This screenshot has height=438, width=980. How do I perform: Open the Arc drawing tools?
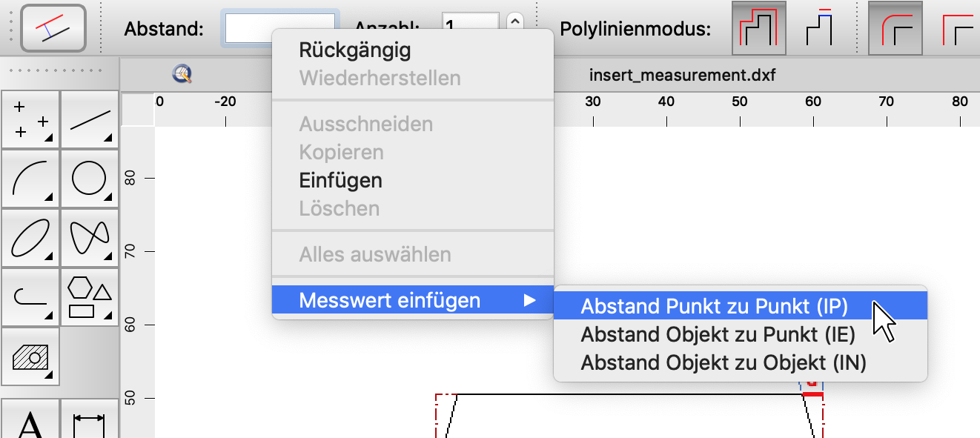coord(30,179)
